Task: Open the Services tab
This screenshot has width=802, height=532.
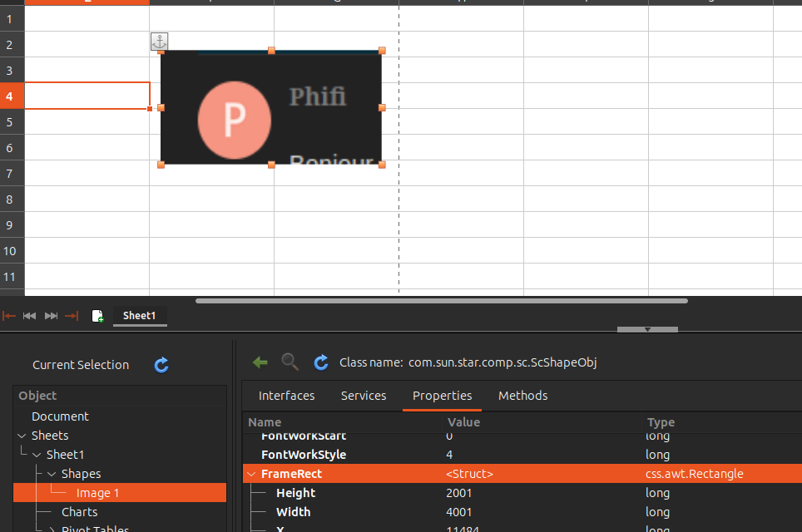Action: pyautogui.click(x=364, y=396)
